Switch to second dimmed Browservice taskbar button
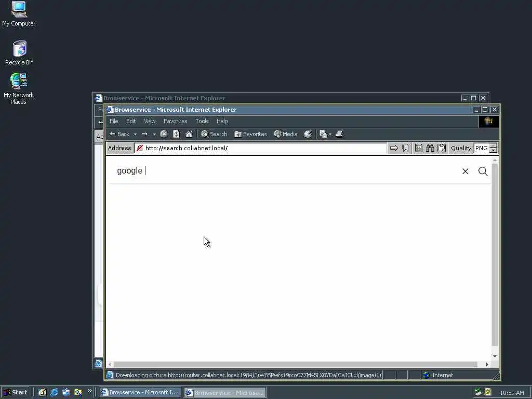This screenshot has width=532, height=399. (x=225, y=392)
